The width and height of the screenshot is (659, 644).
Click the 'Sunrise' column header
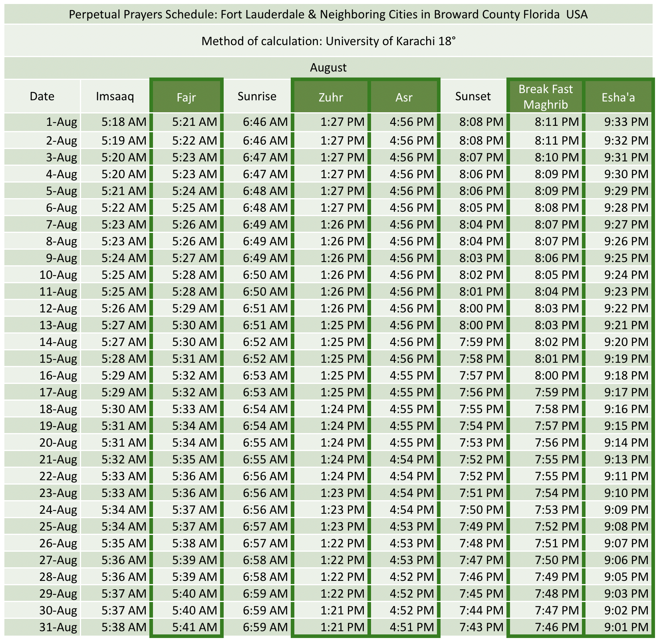[257, 96]
